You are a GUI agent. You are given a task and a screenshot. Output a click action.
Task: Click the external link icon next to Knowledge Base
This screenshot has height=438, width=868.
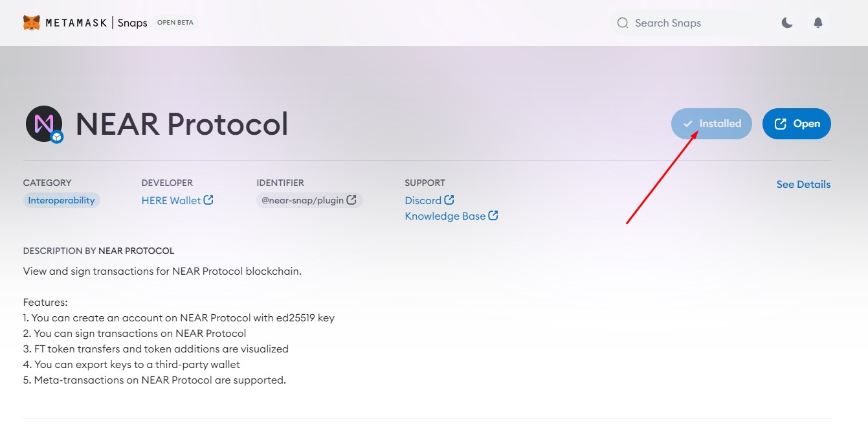pyautogui.click(x=493, y=216)
